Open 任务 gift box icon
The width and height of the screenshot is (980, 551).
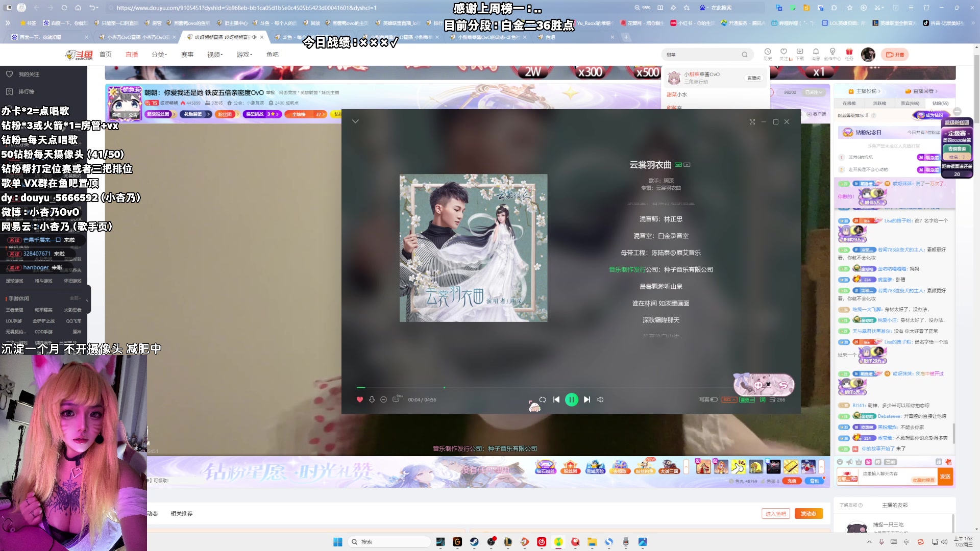pos(849,54)
